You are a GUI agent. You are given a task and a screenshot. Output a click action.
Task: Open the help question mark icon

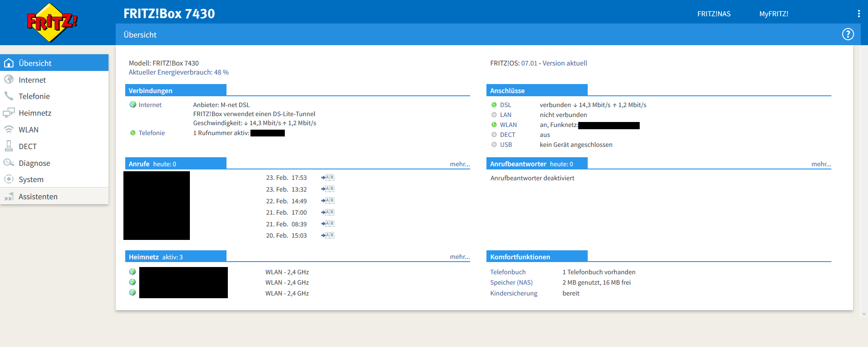[x=848, y=34]
